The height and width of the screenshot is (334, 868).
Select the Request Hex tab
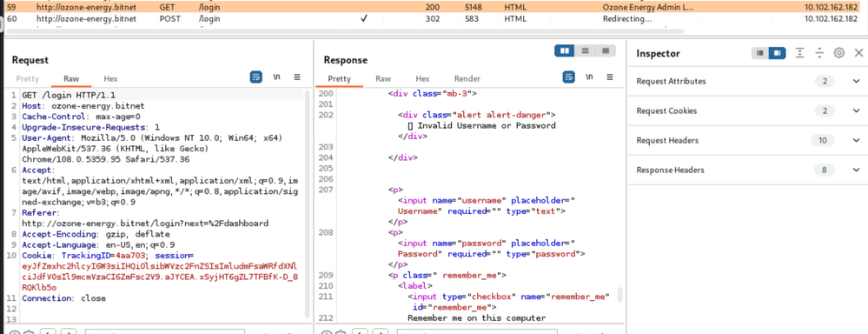(x=110, y=78)
